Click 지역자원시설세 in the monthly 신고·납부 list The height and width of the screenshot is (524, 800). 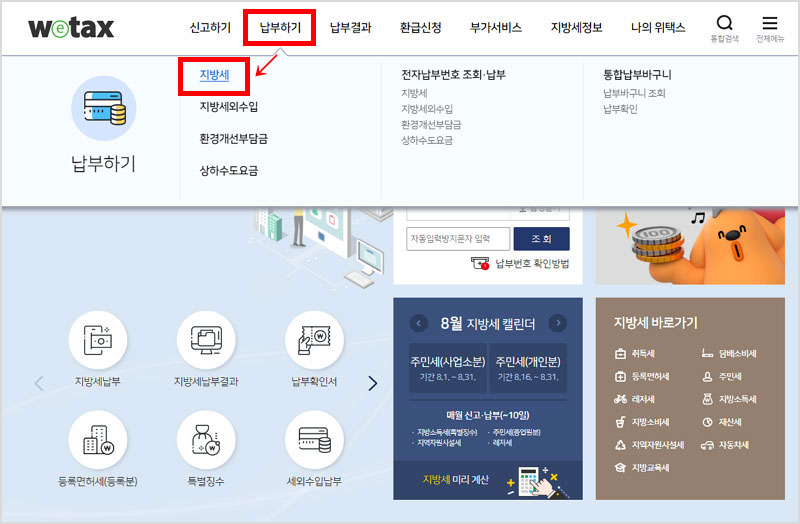click(x=439, y=443)
